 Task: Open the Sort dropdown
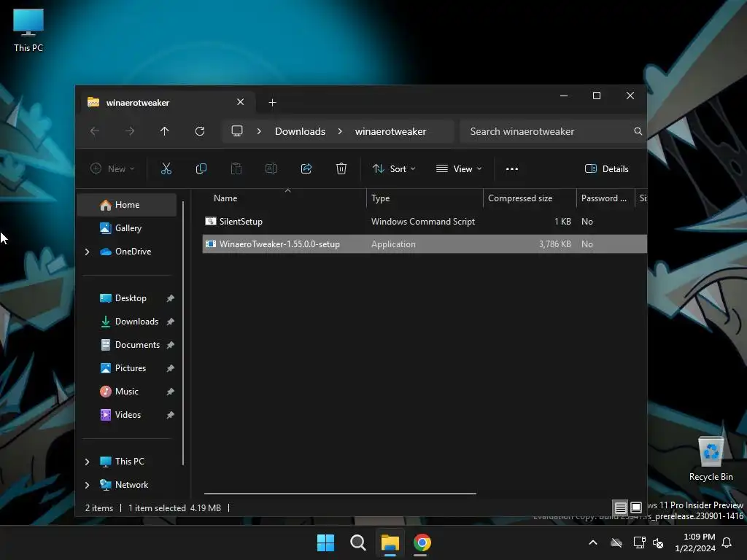(394, 169)
